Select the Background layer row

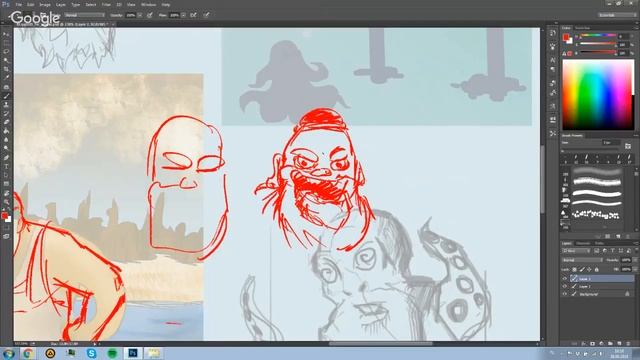click(602, 294)
